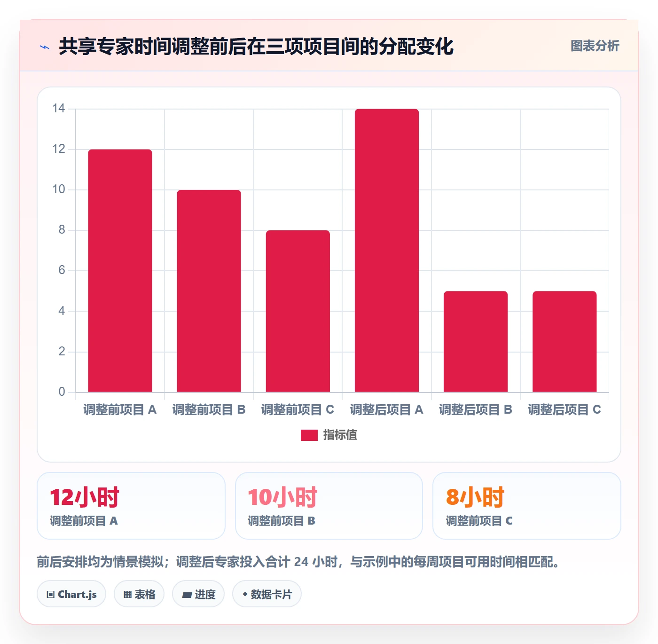
Task: Click the 调整前项目 B axis label
Action: (x=209, y=410)
